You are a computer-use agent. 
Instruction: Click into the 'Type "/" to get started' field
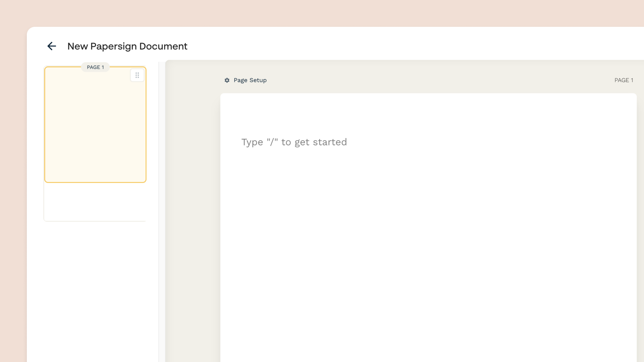[x=294, y=142]
